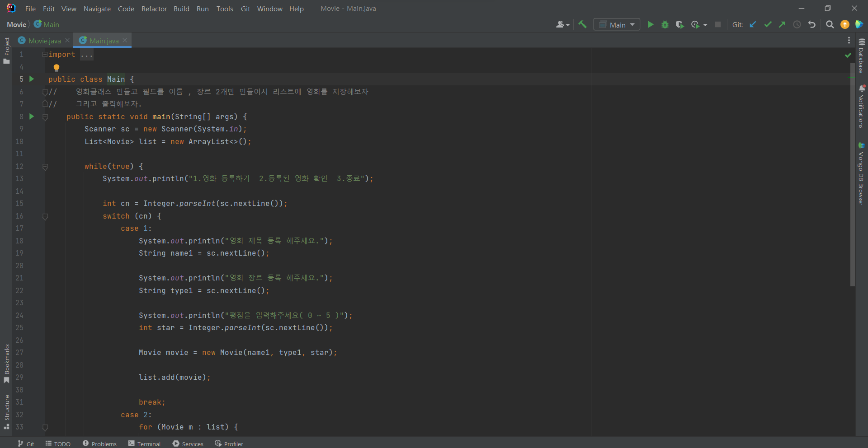Viewport: 868px width, 448px height.
Task: Open the Profiler tool window
Action: pos(229,443)
